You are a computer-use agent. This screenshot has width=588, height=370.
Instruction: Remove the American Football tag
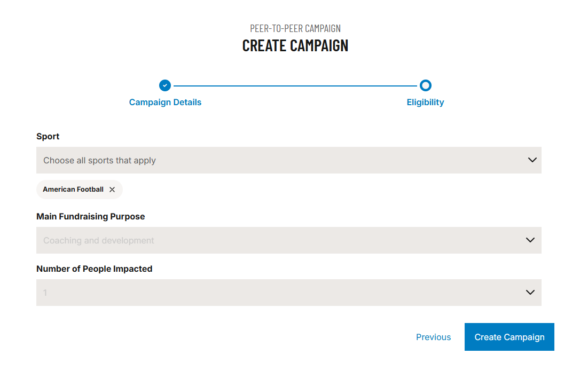(x=112, y=190)
